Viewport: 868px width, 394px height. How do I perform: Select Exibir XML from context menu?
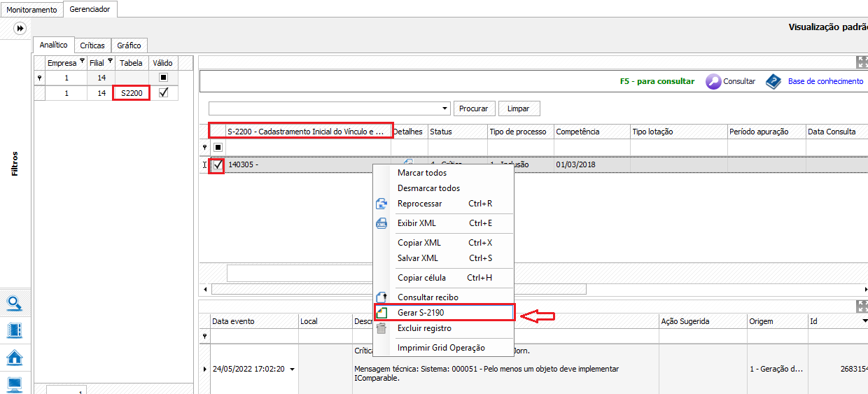pos(443,223)
